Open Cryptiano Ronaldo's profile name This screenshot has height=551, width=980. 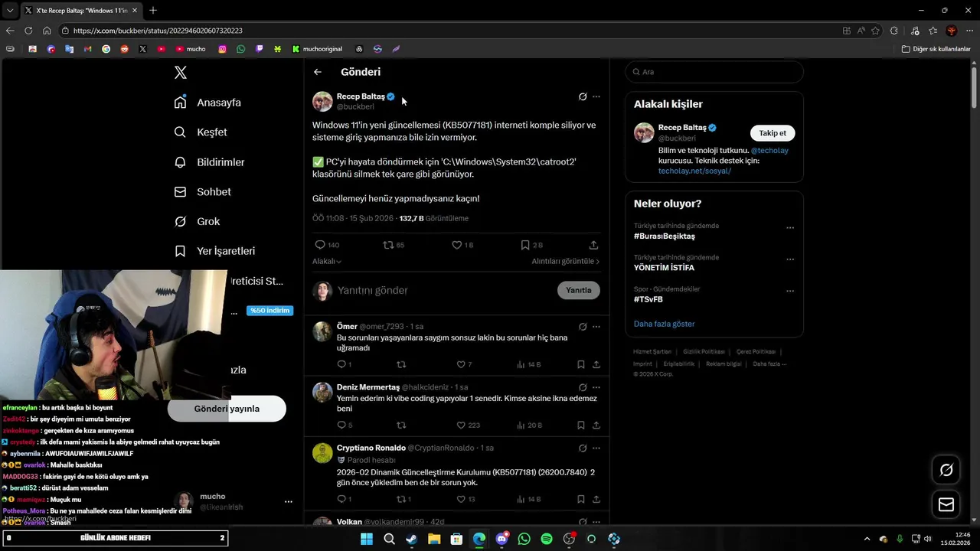[x=371, y=448]
